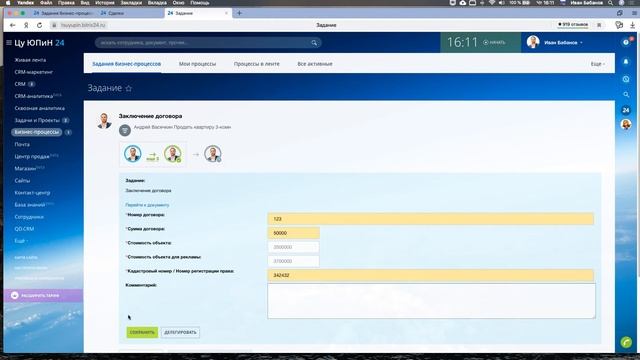Open the Apple menu
Screen dimensions: 640x360
[x=8, y=2]
